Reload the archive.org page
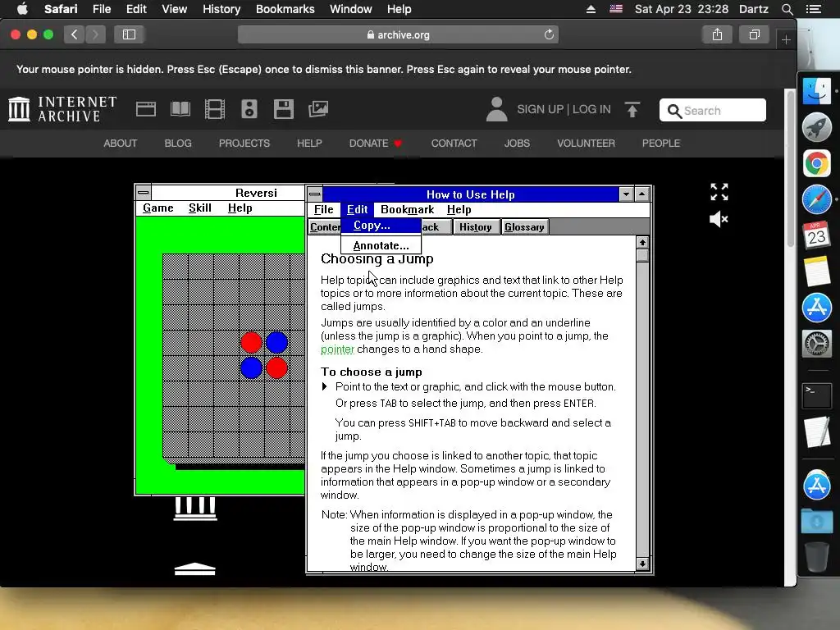840x630 pixels. point(549,34)
